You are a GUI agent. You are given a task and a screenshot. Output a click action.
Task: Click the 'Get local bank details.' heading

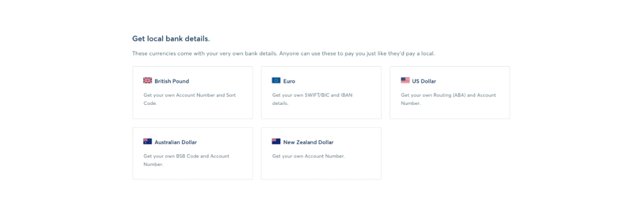pyautogui.click(x=171, y=39)
